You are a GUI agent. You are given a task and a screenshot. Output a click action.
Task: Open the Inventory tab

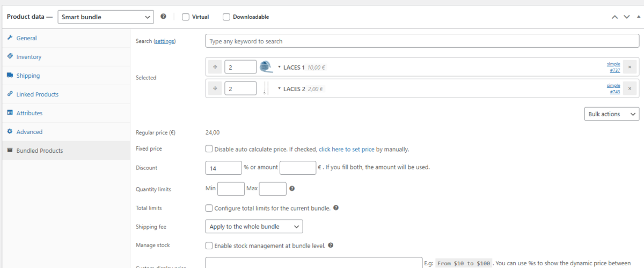tap(29, 57)
